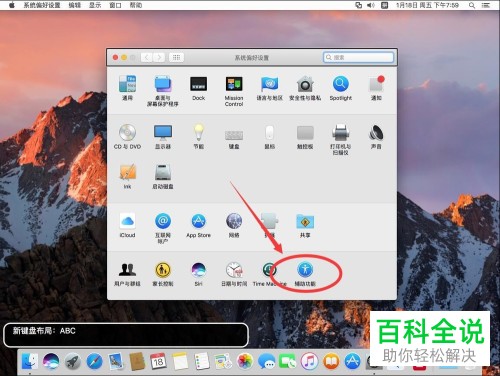Open App Store from the Dock
500x376 pixels.
coord(352,361)
